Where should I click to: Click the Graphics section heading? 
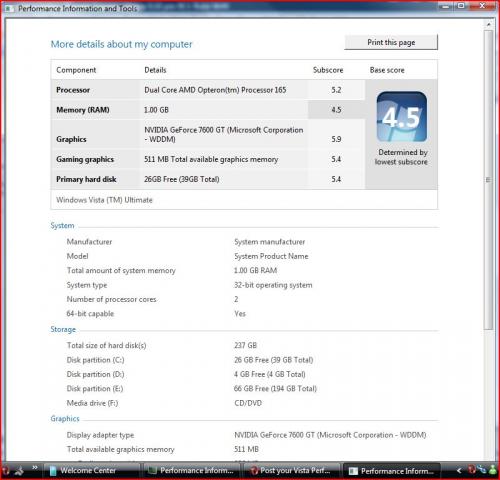(65, 419)
